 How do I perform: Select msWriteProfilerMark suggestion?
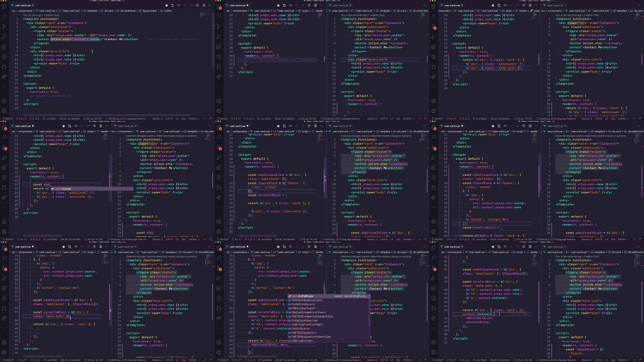point(328,324)
